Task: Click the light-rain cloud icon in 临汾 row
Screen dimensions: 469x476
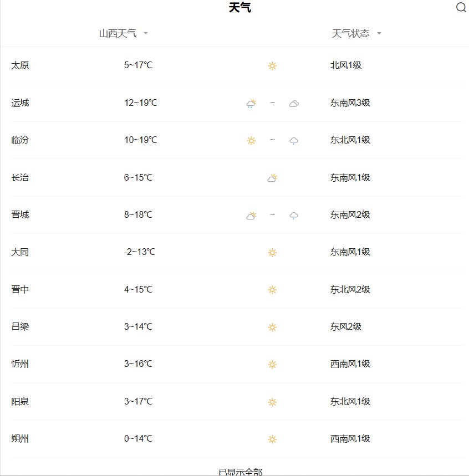Action: pyautogui.click(x=294, y=141)
